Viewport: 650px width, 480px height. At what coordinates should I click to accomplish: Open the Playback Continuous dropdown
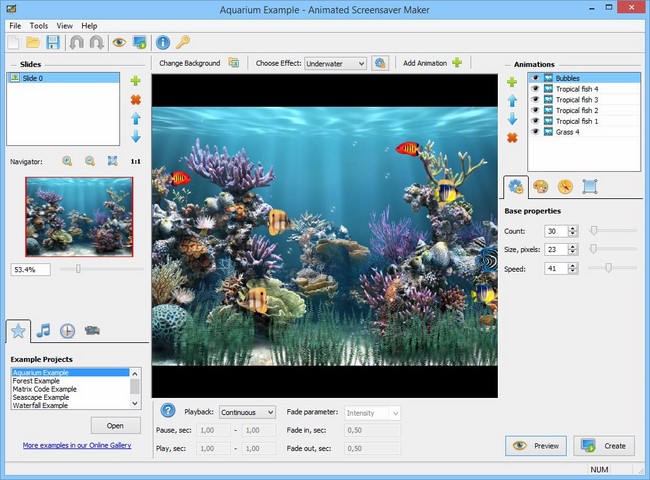tap(247, 412)
